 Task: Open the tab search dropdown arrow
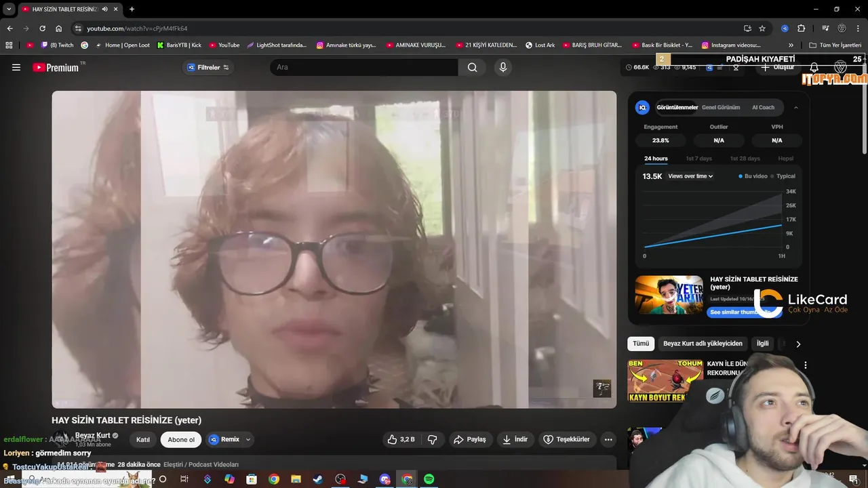tap(9, 9)
